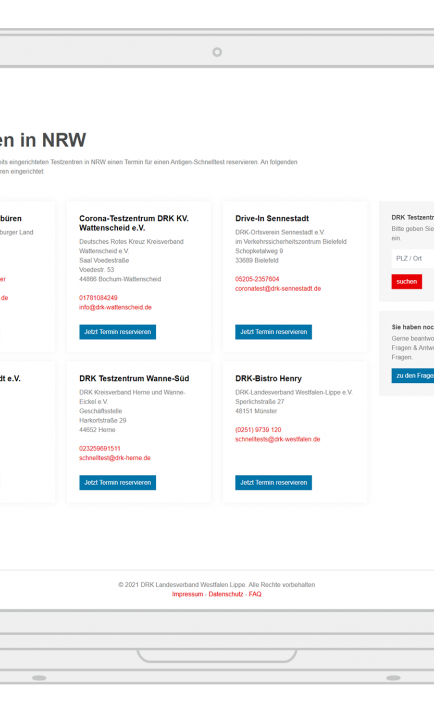Click address line 33689 Bielefeld
The image size is (434, 713).
point(257,261)
